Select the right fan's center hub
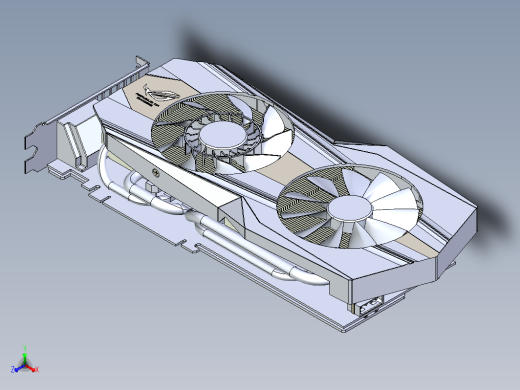 pyautogui.click(x=350, y=209)
